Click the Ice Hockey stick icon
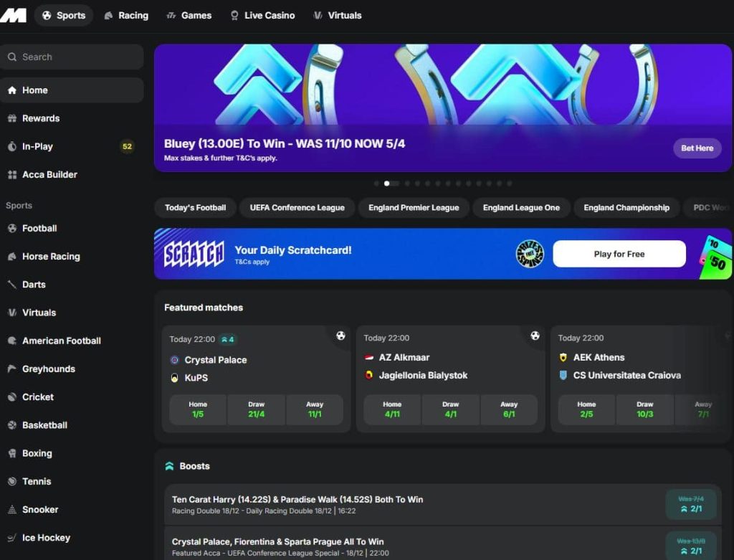Screen dimensions: 734x560 (x=12, y=538)
